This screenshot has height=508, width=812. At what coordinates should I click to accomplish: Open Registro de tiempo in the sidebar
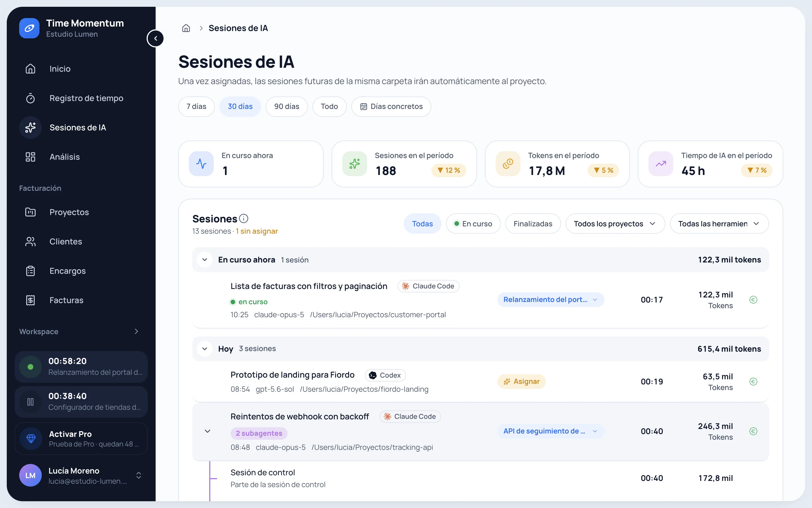[81, 98]
